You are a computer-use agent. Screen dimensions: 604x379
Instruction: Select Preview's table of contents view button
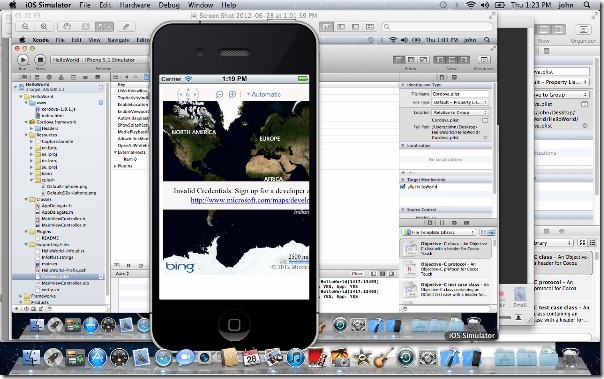coord(355,27)
